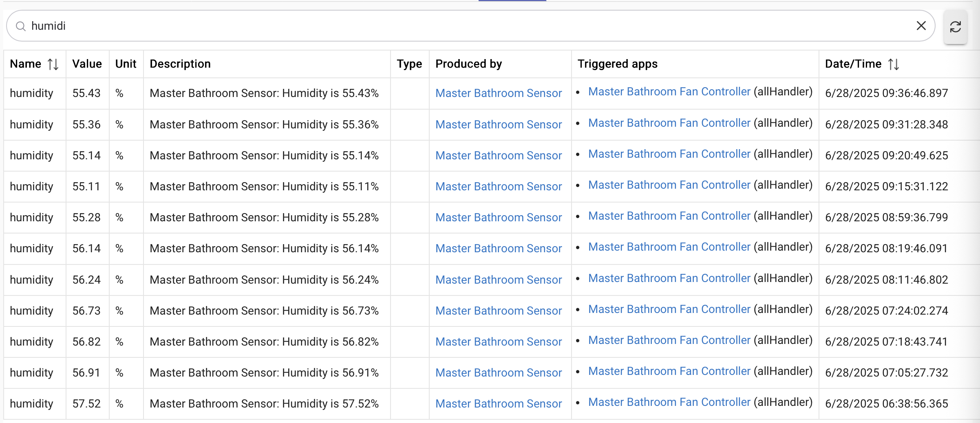
Task: Open Master Bathroom Sensor for 55.43 reading
Action: [498, 93]
